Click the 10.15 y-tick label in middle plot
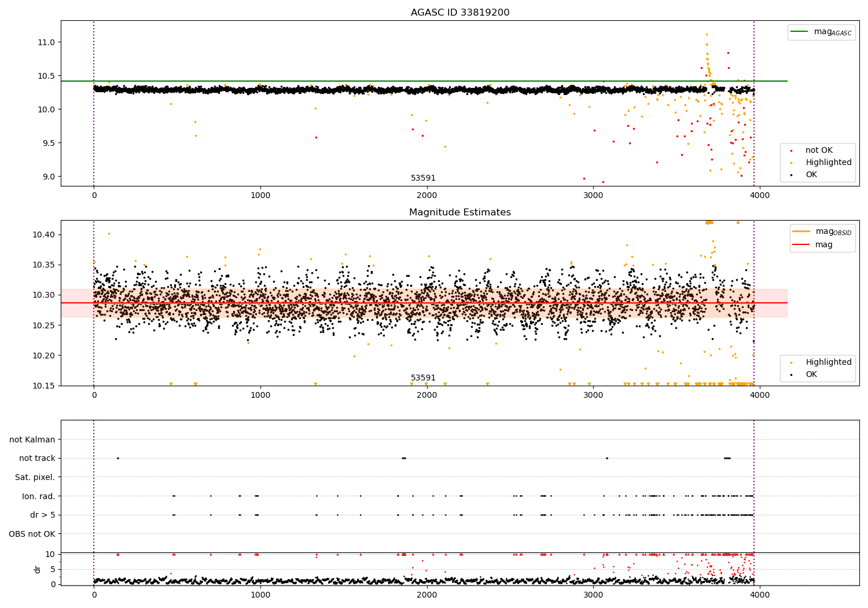Image resolution: width=868 pixels, height=608 pixels. [x=45, y=386]
